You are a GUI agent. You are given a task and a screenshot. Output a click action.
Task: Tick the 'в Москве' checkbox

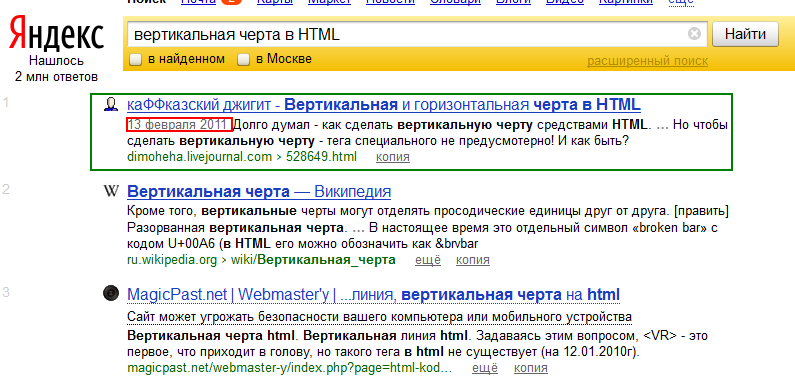pos(244,60)
